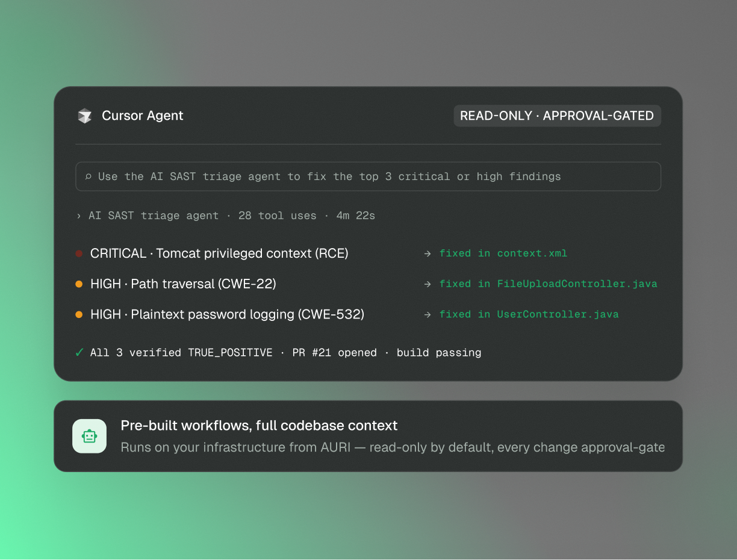Viewport: 737px width, 560px height.
Task: Click the orange dot beside Path traversal
Action: [79, 284]
